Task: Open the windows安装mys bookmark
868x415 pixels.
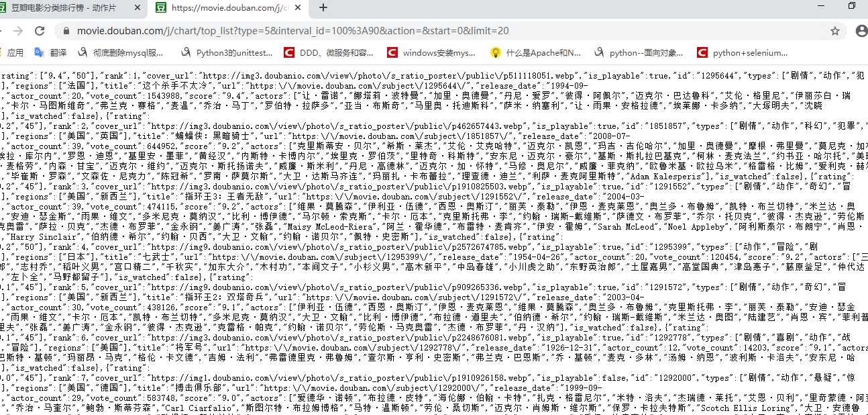Action: pyautogui.click(x=431, y=52)
